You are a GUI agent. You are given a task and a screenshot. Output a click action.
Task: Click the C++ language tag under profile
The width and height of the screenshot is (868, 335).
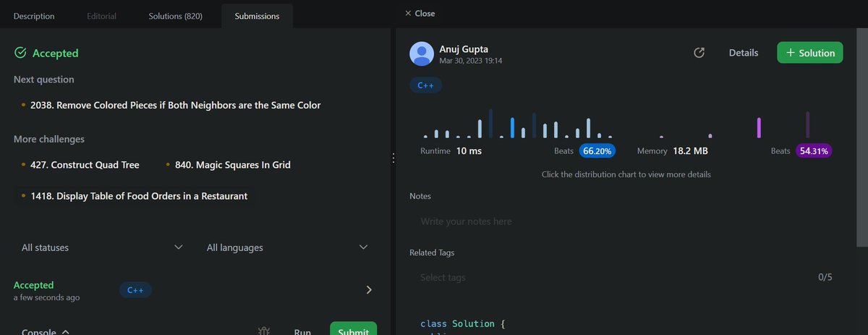click(x=425, y=85)
